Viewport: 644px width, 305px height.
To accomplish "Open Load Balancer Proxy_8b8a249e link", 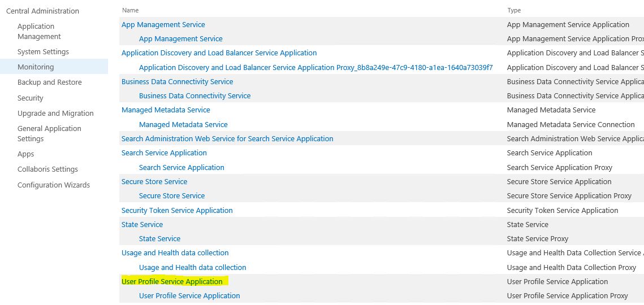I will click(x=316, y=67).
